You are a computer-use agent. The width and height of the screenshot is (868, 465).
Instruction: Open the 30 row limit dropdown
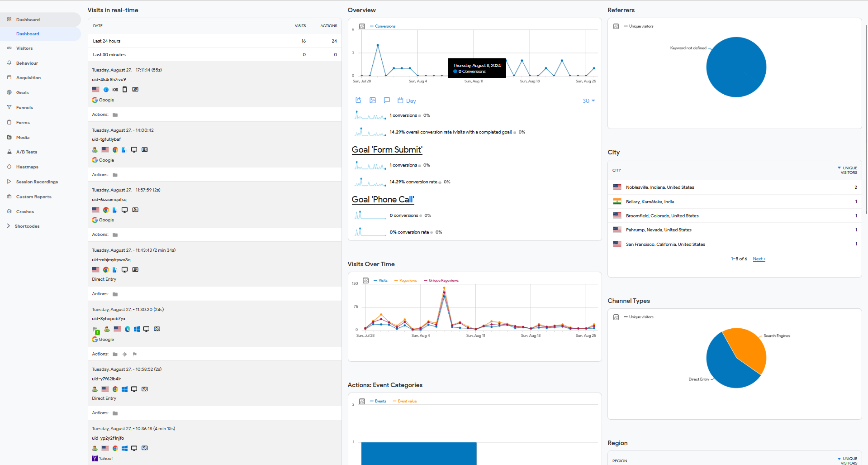[588, 101]
